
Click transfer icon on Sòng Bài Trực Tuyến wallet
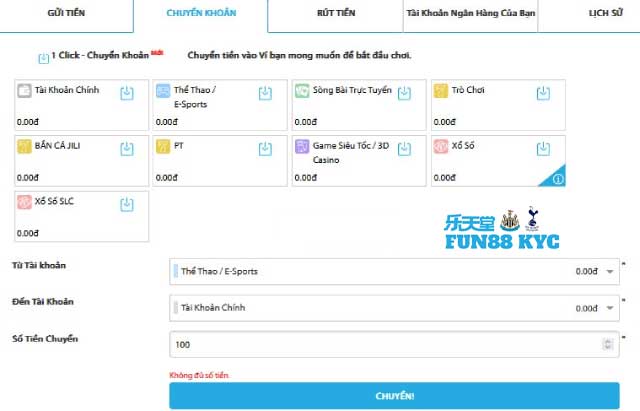404,93
